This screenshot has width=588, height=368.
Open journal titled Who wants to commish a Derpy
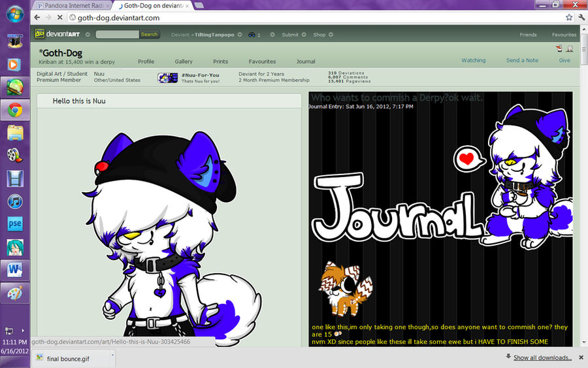click(x=397, y=97)
